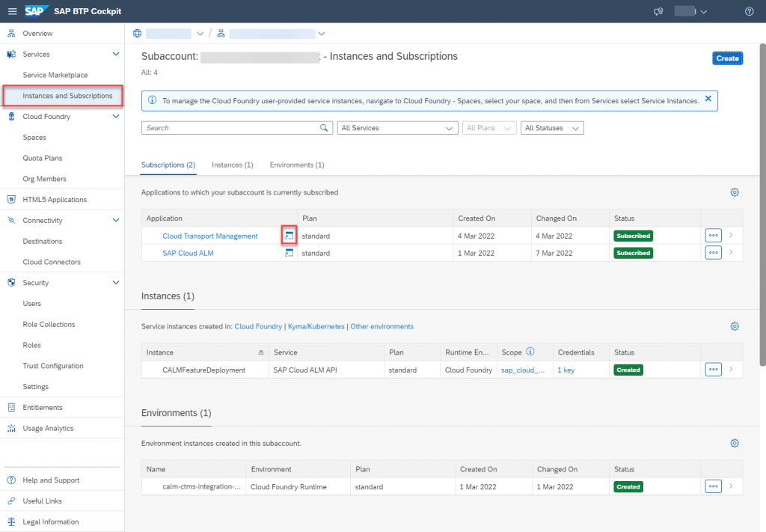Expand SAP Cloud ALM row details arrow
The image size is (766, 532).
(x=731, y=253)
